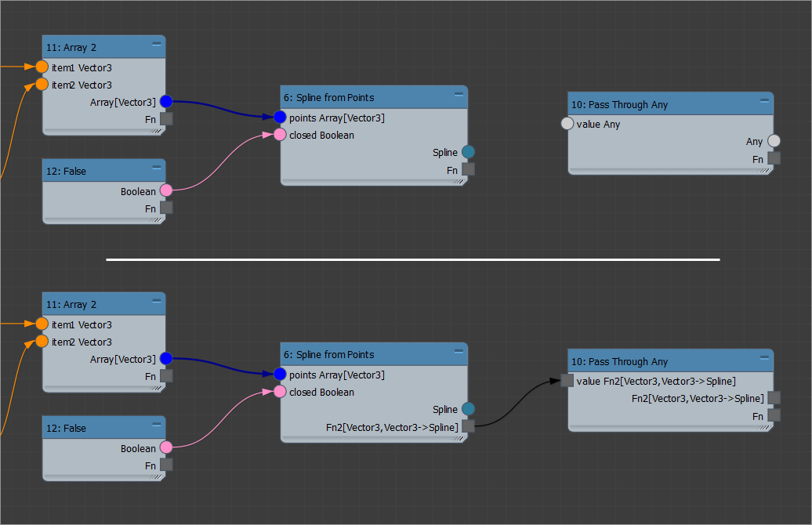The width and height of the screenshot is (812, 525).
Task: Select lower '11: Array 2' title bar
Action: 103,304
